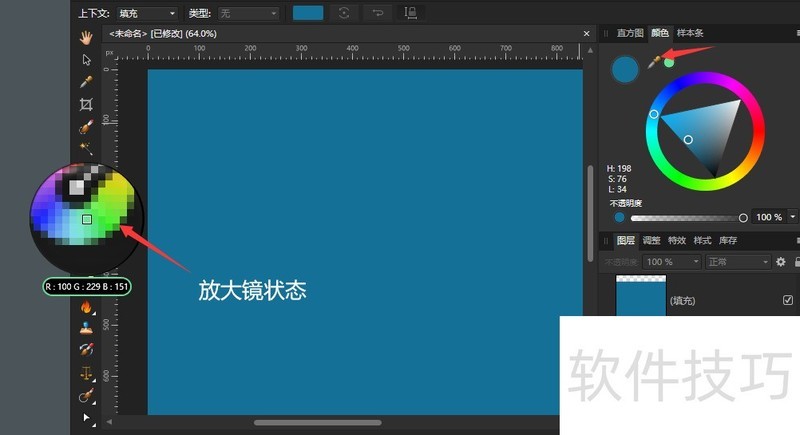
Task: Switch to the 直方图 (Histogram) tab
Action: click(630, 33)
